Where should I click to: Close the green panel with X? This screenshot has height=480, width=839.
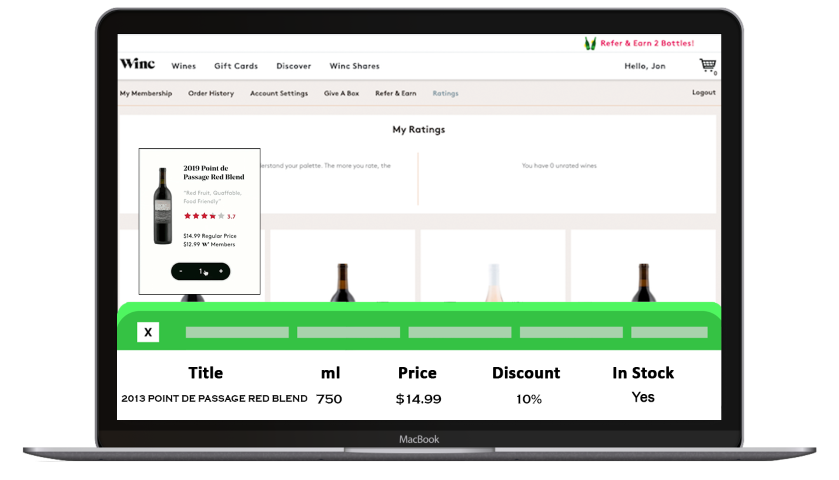(148, 332)
